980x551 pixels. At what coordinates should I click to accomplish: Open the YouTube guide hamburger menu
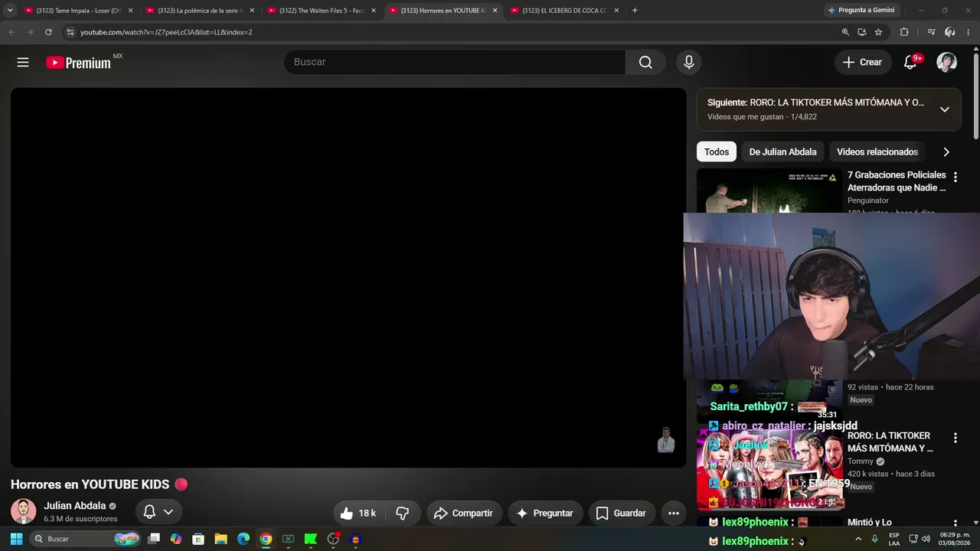click(x=23, y=62)
